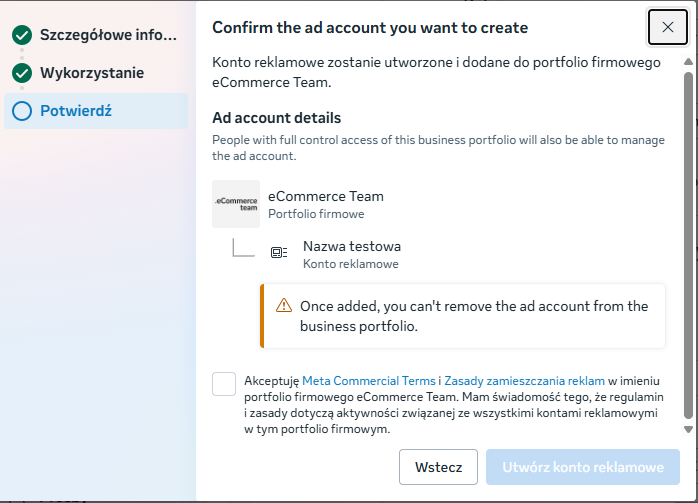698x503 pixels.
Task: Click the eCommerce team logo thumbnail
Action: 236,204
